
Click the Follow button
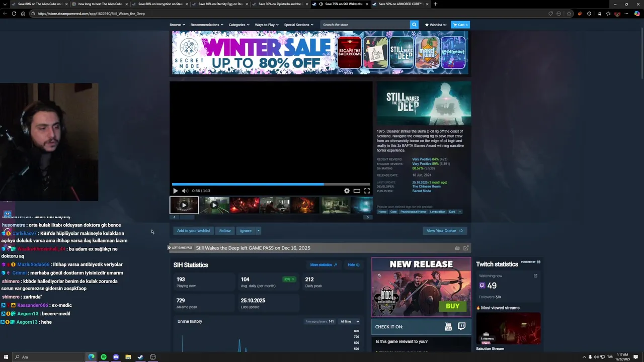tap(225, 231)
